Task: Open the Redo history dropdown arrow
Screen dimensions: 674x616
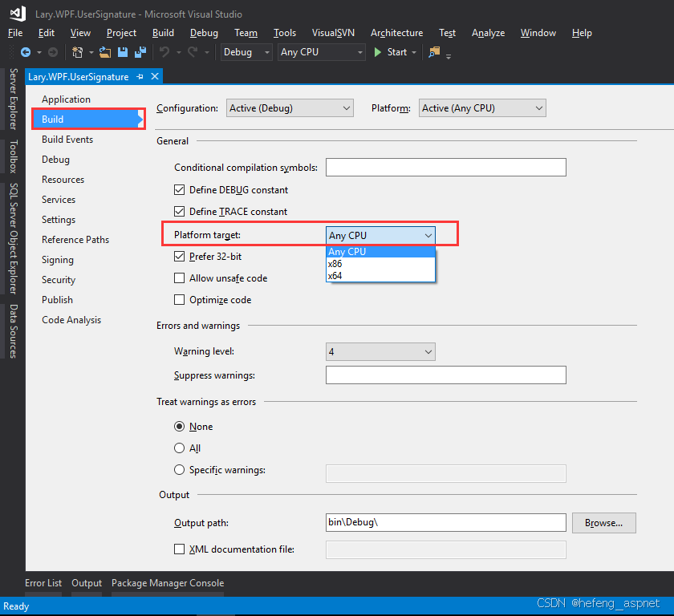Action: click(207, 52)
